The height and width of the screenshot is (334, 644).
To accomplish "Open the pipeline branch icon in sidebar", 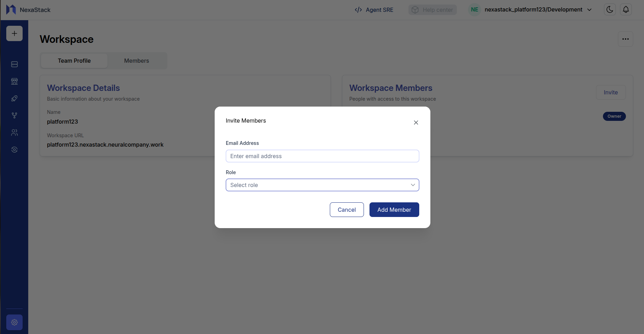I will point(14,115).
